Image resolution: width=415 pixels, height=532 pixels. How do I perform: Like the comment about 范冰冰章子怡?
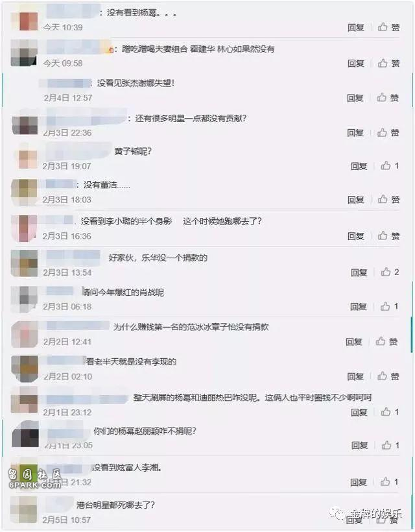386,341
